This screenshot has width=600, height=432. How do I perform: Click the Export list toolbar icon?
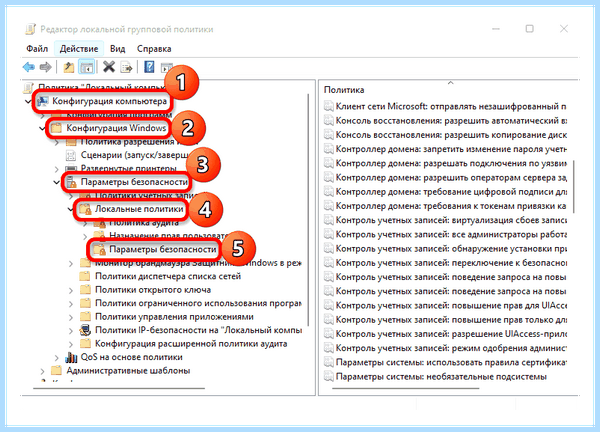(126, 67)
